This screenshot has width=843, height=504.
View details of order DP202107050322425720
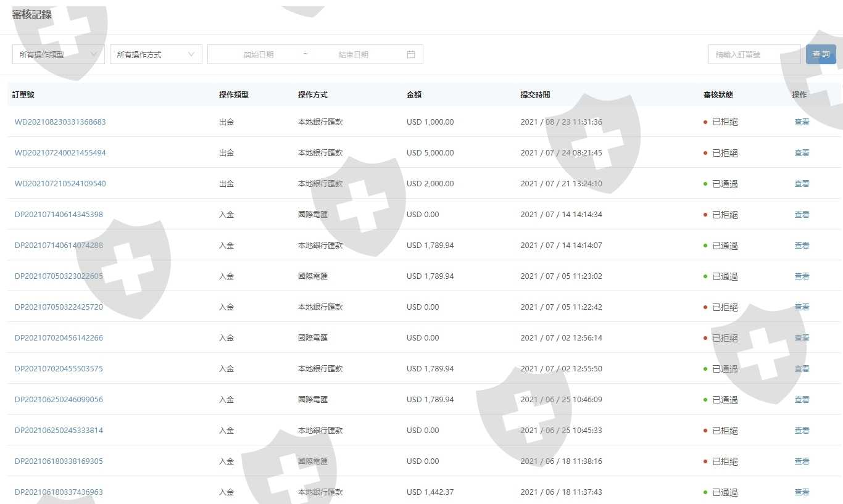click(x=802, y=307)
